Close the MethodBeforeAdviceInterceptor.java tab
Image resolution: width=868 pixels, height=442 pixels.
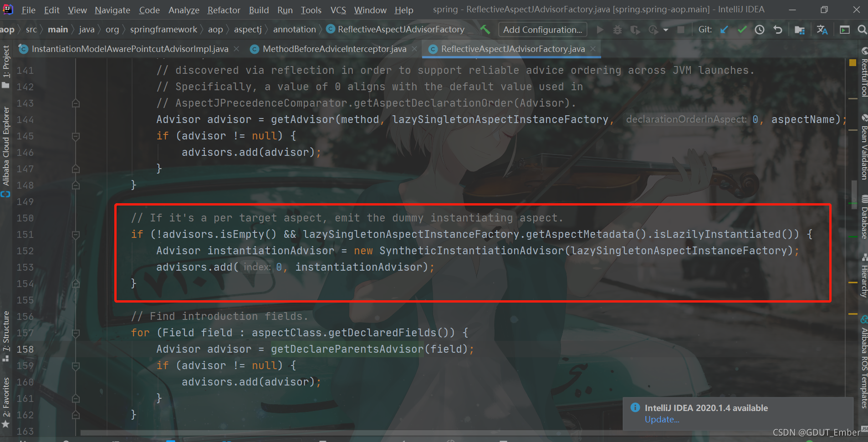414,49
